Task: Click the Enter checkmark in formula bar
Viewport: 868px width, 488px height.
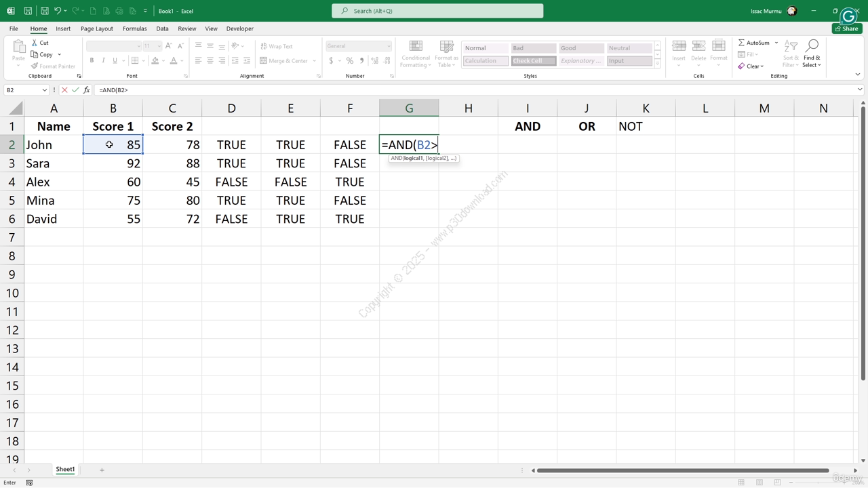Action: point(75,90)
